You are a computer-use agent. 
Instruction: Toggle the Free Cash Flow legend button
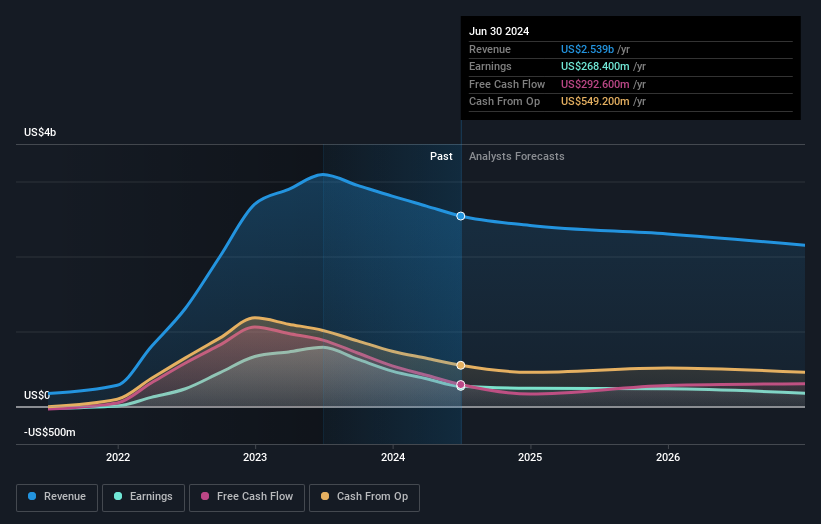pos(247,497)
